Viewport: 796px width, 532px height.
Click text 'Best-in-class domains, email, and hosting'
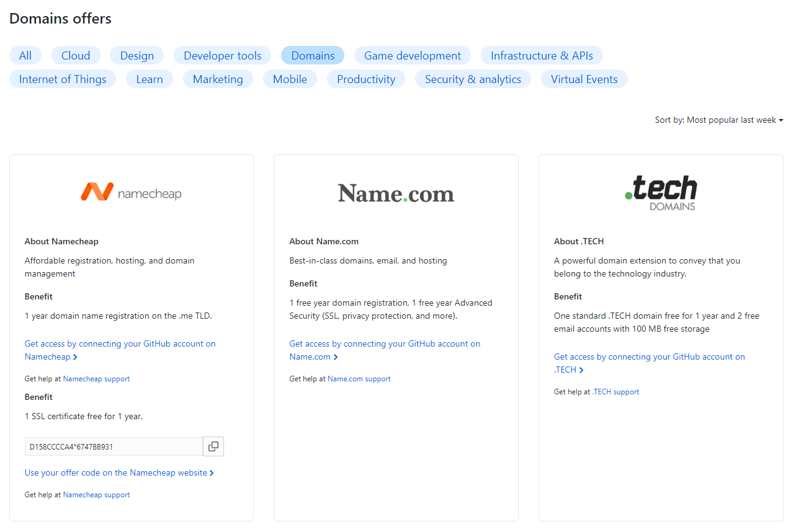point(369,261)
